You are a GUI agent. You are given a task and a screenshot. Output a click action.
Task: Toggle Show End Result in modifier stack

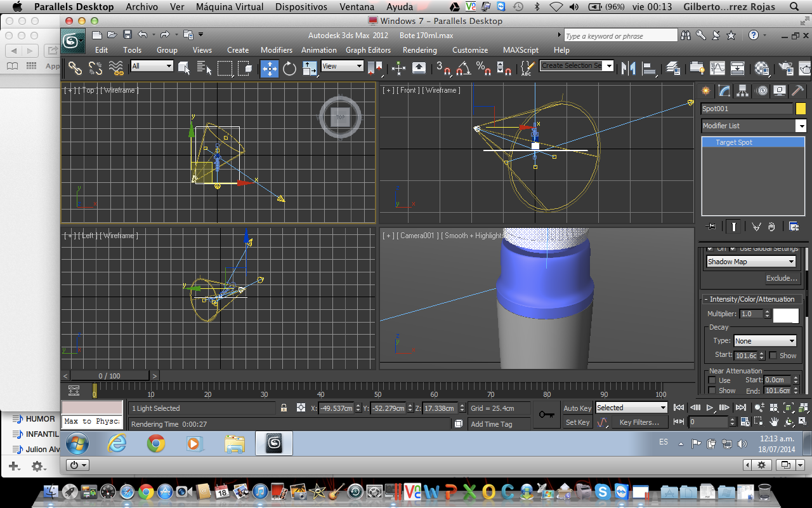tap(733, 227)
